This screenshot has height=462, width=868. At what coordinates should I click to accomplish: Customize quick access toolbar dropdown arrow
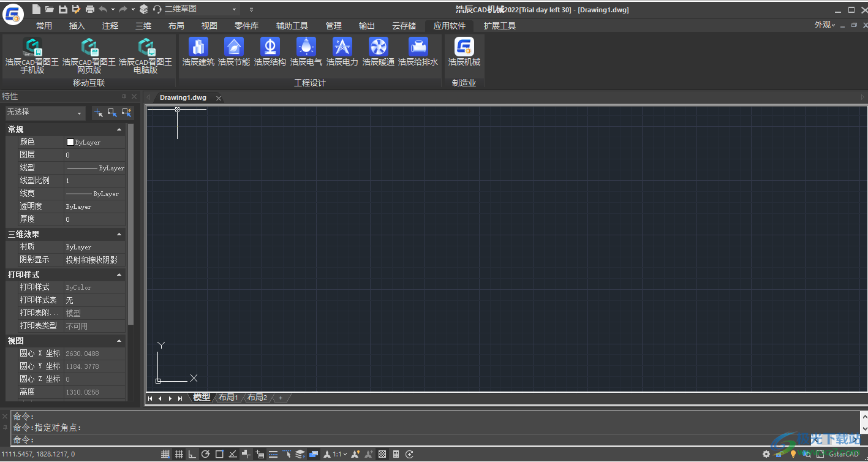(251, 9)
